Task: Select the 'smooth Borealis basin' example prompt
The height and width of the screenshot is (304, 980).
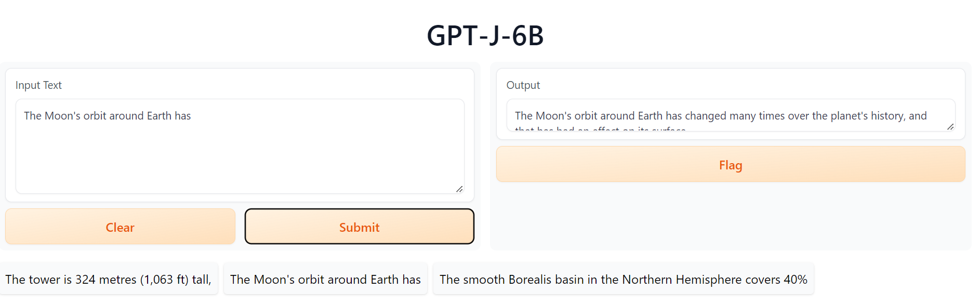Action: coord(623,279)
